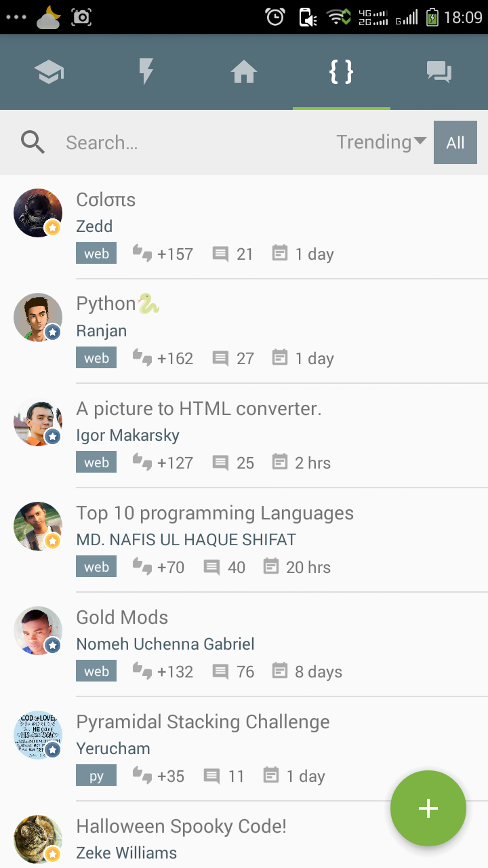Expand the Trending sort dropdown
The height and width of the screenshot is (868, 488).
381,142
